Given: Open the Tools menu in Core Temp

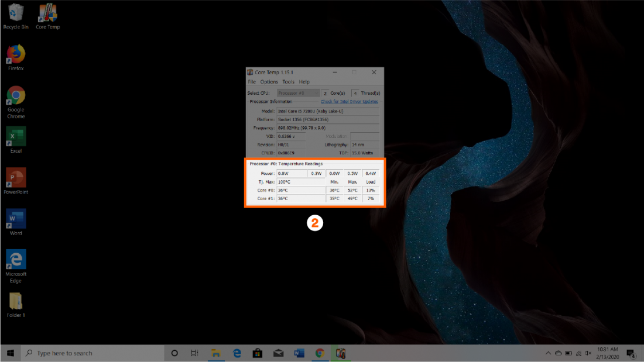Looking at the screenshot, I should click(x=289, y=82).
